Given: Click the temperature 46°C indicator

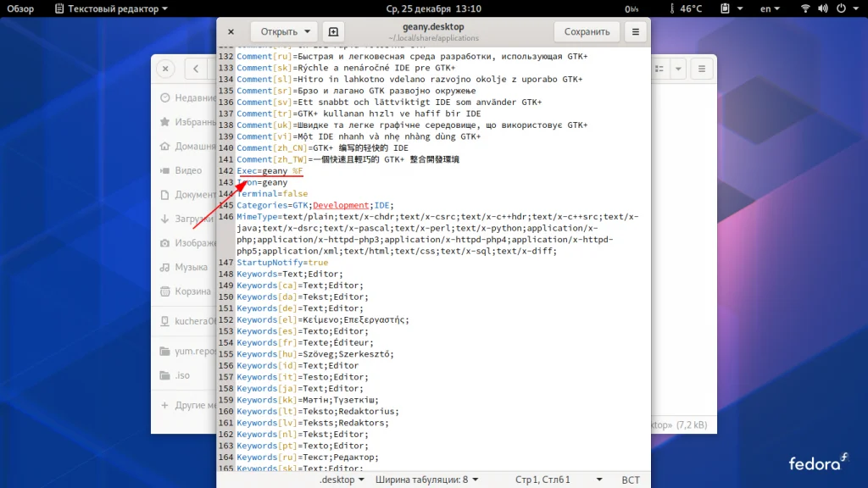Looking at the screenshot, I should 685,8.
